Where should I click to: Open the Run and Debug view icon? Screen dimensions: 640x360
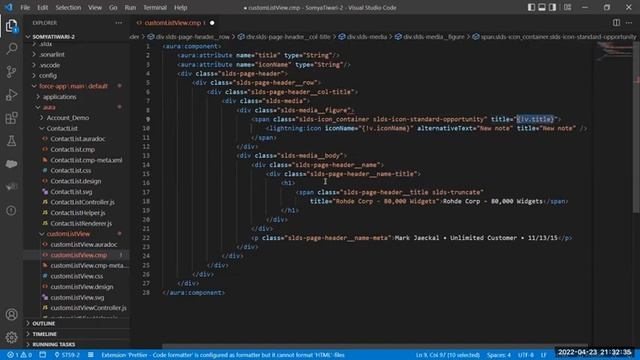11,95
